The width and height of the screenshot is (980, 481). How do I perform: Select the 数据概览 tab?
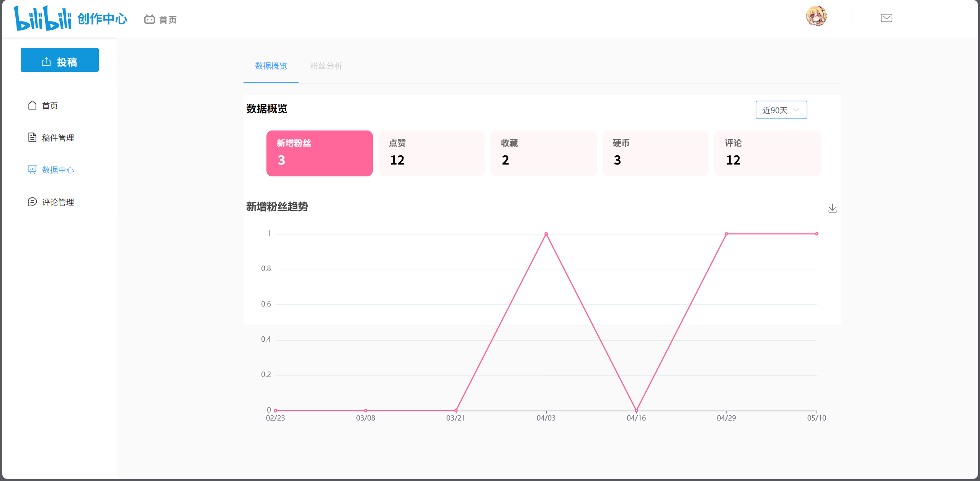pos(271,66)
